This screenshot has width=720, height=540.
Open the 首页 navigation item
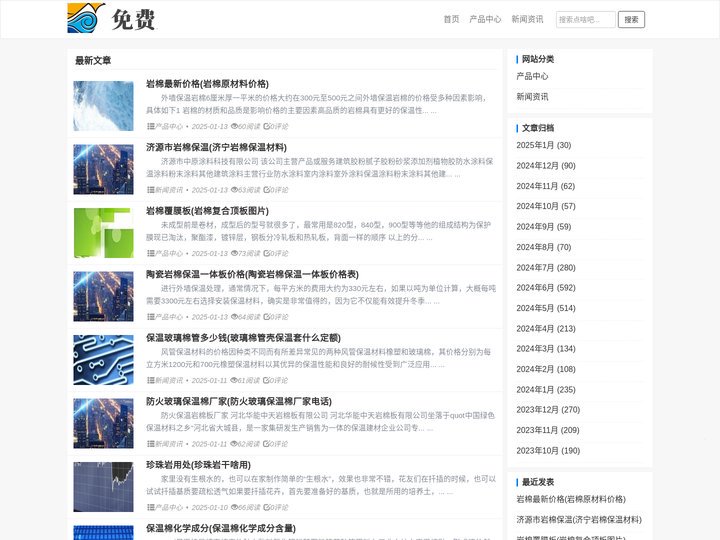pyautogui.click(x=451, y=19)
